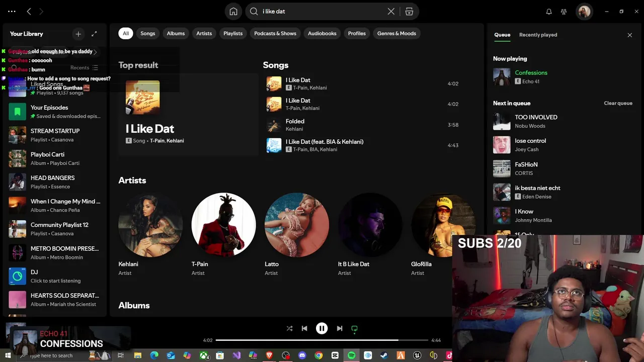Open the three-dot app menu
The width and height of the screenshot is (644, 362).
(12, 12)
